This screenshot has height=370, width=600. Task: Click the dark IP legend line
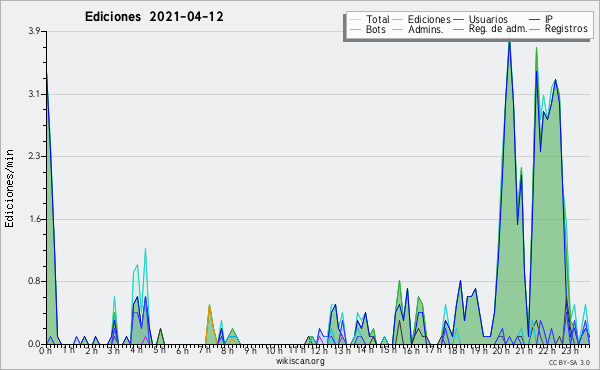tap(535, 19)
